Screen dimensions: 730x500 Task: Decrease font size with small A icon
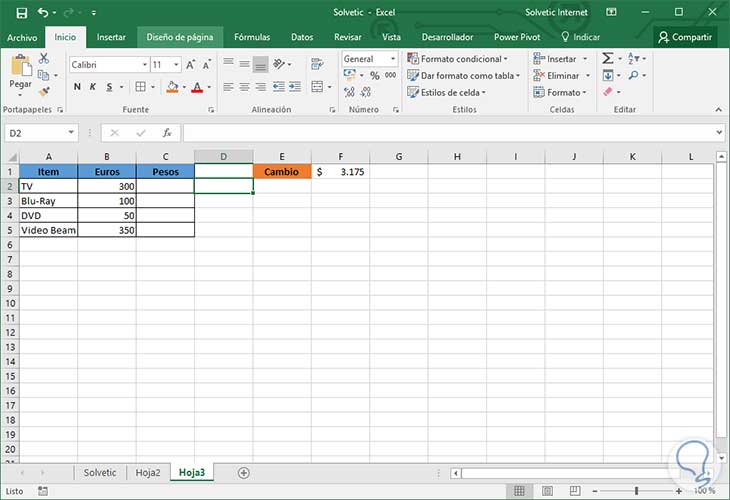(207, 65)
